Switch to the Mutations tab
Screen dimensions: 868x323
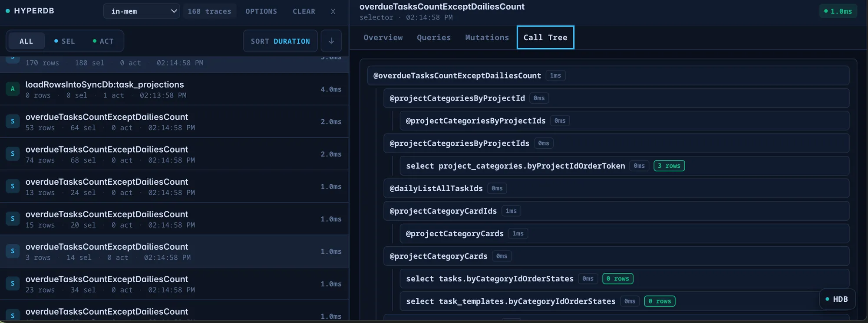487,37
